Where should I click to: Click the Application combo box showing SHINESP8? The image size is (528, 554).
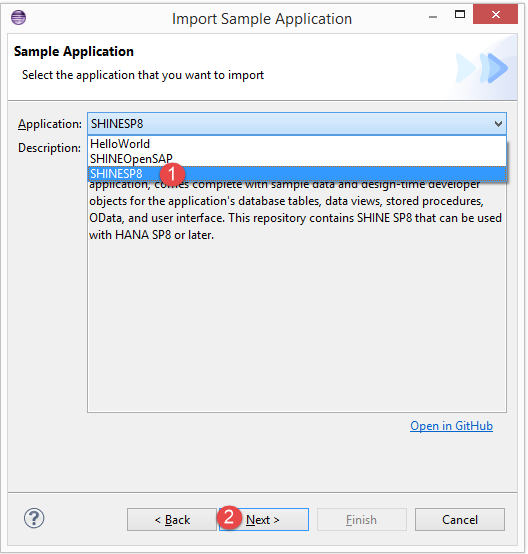click(x=297, y=124)
